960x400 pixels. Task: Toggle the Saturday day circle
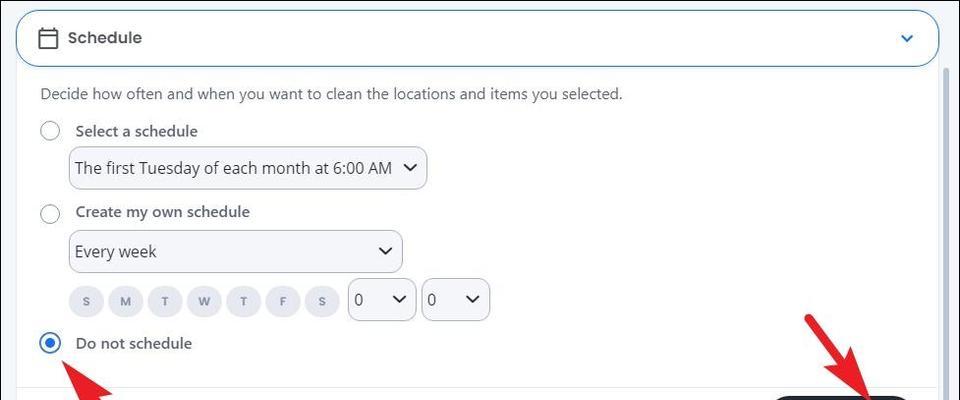pos(321,301)
